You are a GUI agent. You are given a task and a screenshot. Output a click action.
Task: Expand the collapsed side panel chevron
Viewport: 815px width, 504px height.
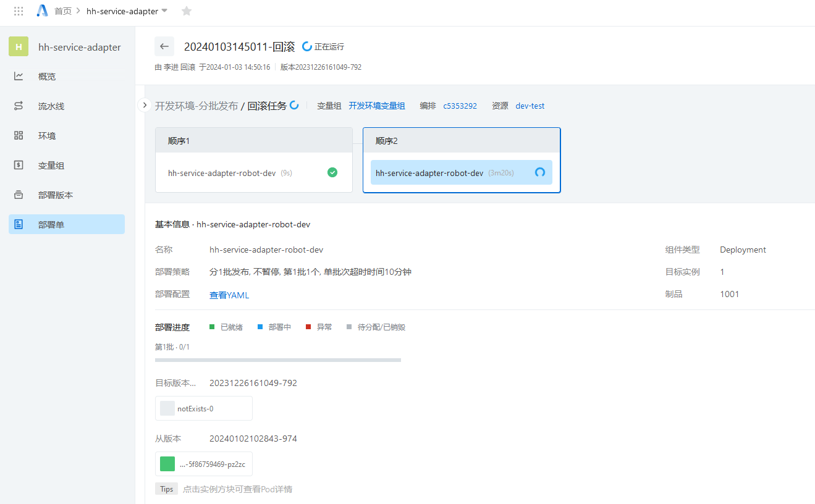tap(145, 106)
